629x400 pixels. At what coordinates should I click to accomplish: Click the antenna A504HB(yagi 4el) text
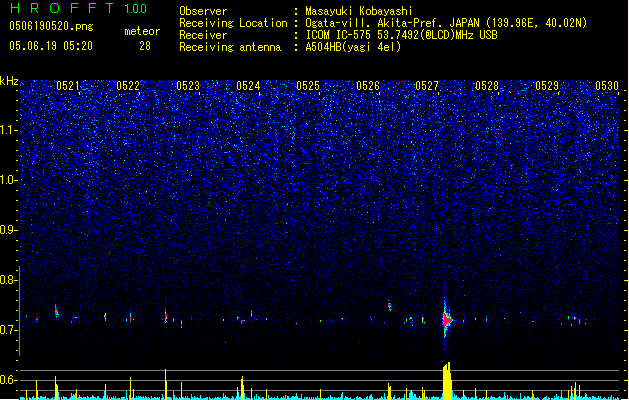pos(353,47)
